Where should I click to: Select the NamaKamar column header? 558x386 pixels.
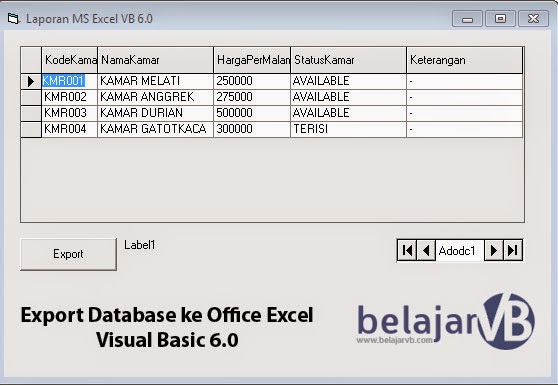(156, 60)
